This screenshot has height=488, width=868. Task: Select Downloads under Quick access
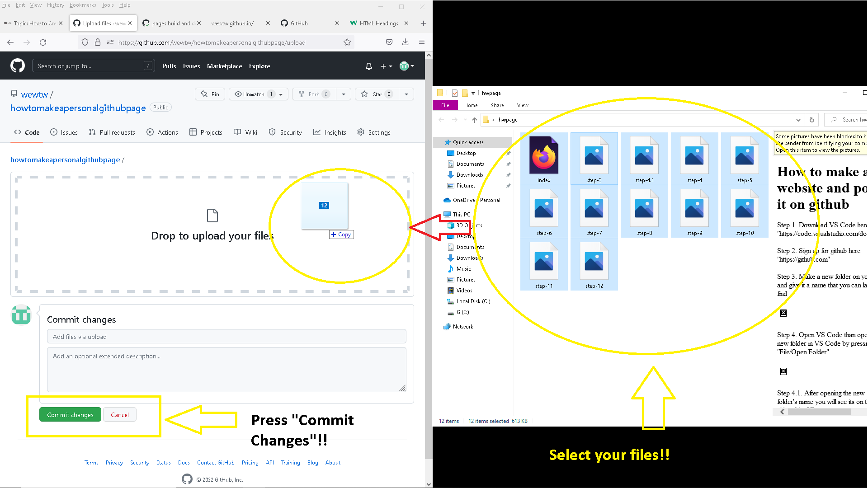(469, 175)
